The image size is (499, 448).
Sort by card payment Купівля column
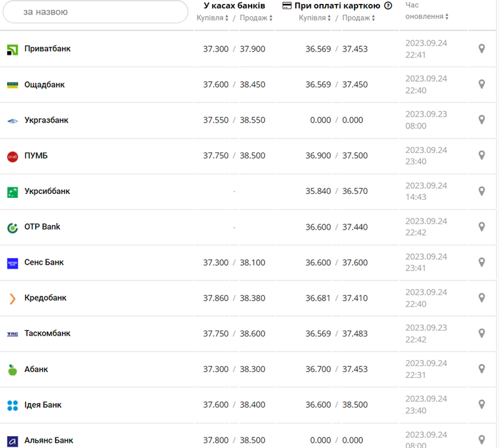pyautogui.click(x=315, y=18)
